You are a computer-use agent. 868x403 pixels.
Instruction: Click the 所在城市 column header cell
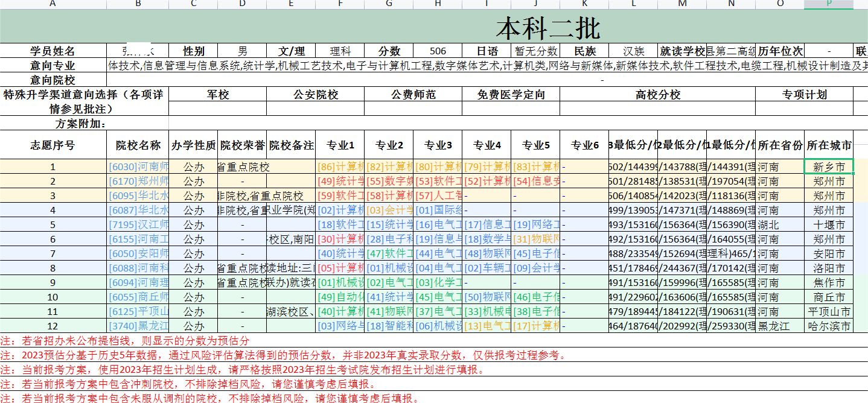pyautogui.click(x=828, y=145)
